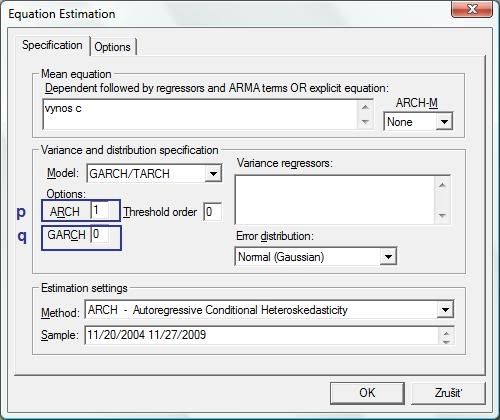Expand the estimation Method dropdown

(x=445, y=310)
